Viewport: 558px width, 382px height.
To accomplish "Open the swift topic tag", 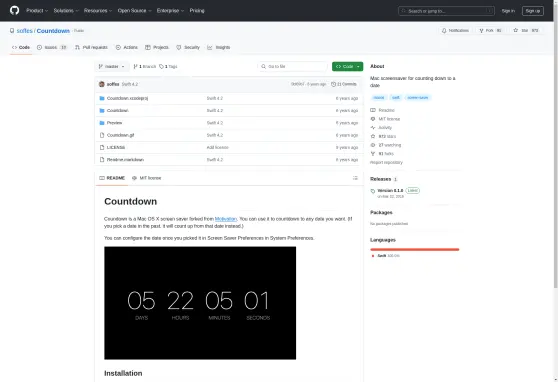I will click(396, 98).
